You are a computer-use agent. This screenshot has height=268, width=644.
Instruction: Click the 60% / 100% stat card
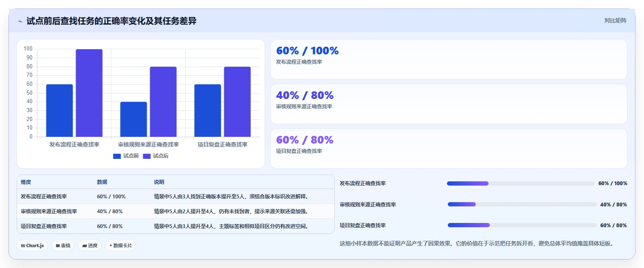449,59
